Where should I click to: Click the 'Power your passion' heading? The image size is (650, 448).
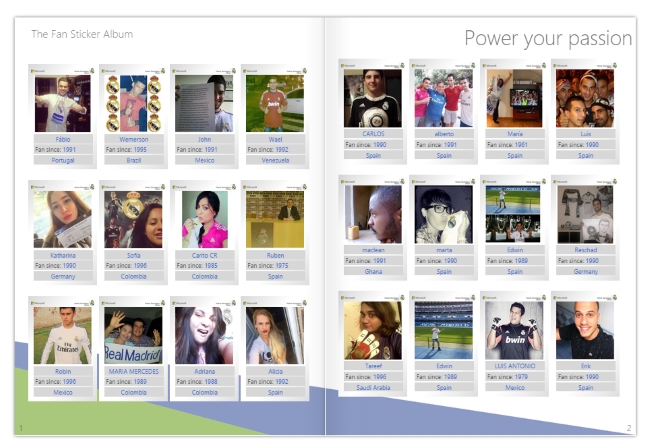point(548,38)
